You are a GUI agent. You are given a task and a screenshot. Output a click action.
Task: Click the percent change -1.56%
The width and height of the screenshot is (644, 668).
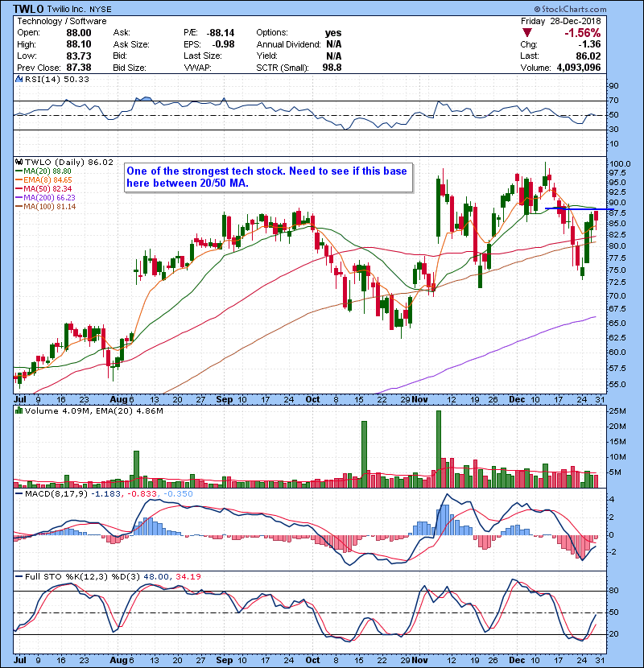[583, 33]
